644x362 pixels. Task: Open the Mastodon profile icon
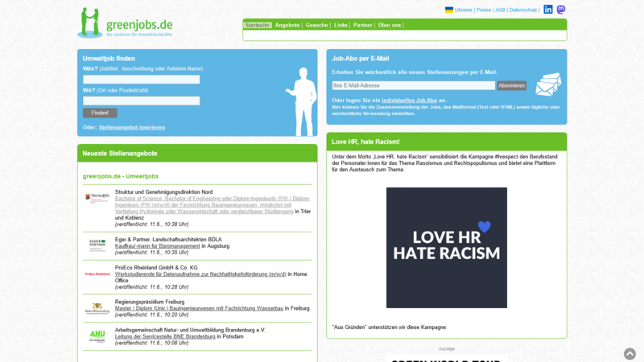point(561,10)
